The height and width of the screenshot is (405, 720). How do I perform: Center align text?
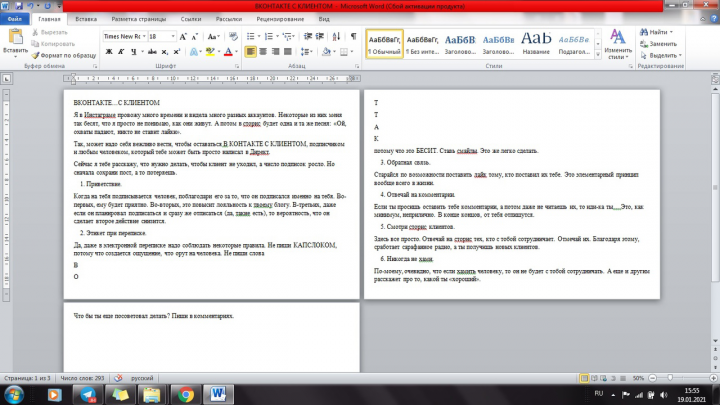(263, 51)
